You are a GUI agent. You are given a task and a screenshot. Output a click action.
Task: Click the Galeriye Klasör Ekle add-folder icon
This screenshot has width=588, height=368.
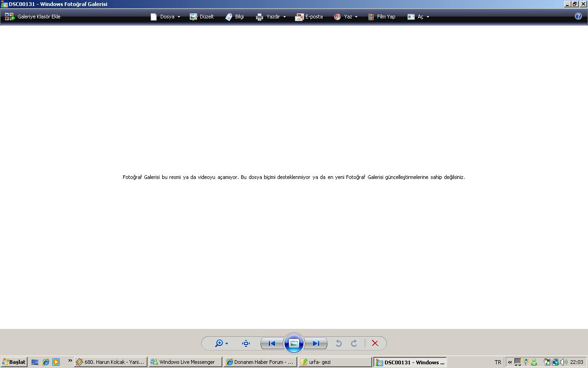tap(10, 17)
